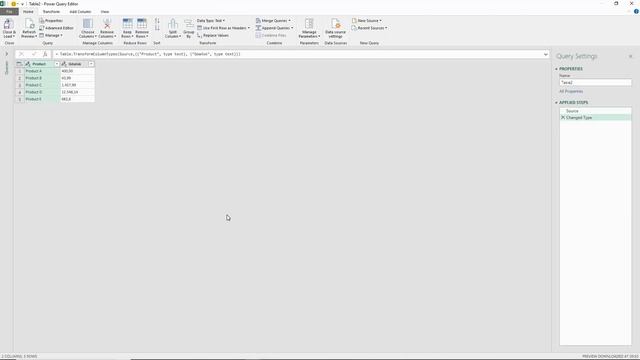
Task: Select the value cell next to Product A
Action: 77,71
